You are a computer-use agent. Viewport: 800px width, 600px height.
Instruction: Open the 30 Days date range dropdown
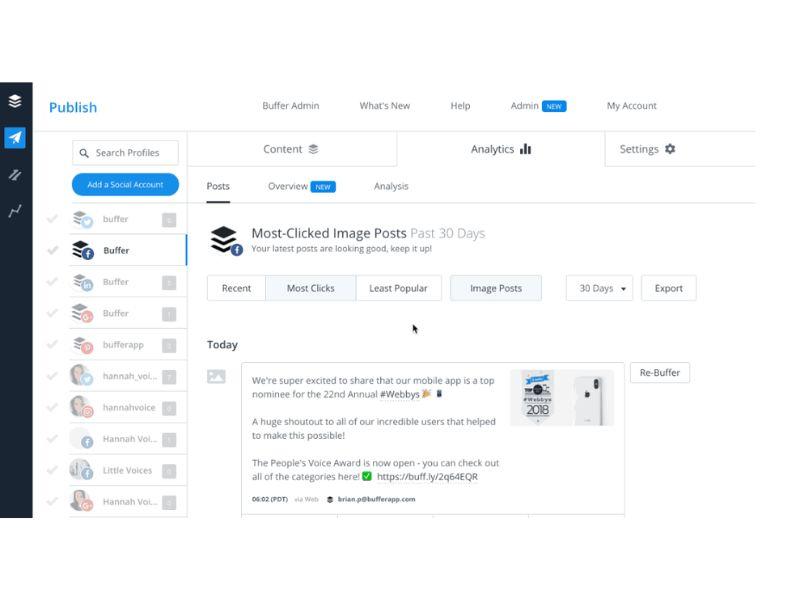(x=599, y=288)
